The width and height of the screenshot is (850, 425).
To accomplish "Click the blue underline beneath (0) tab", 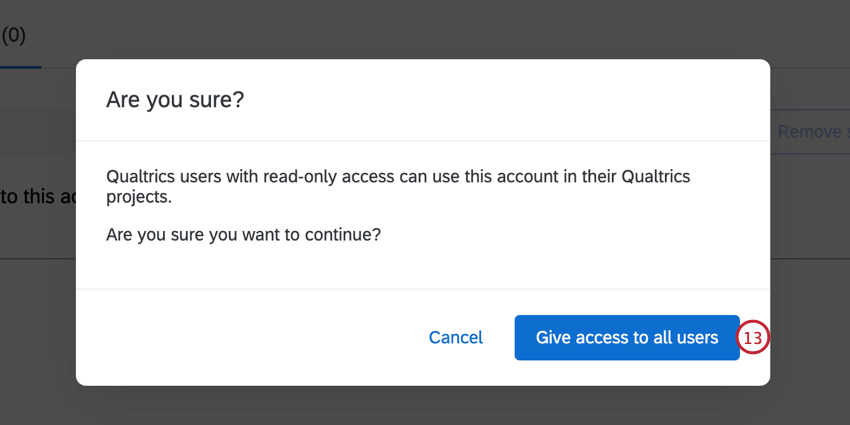I will tap(20, 67).
